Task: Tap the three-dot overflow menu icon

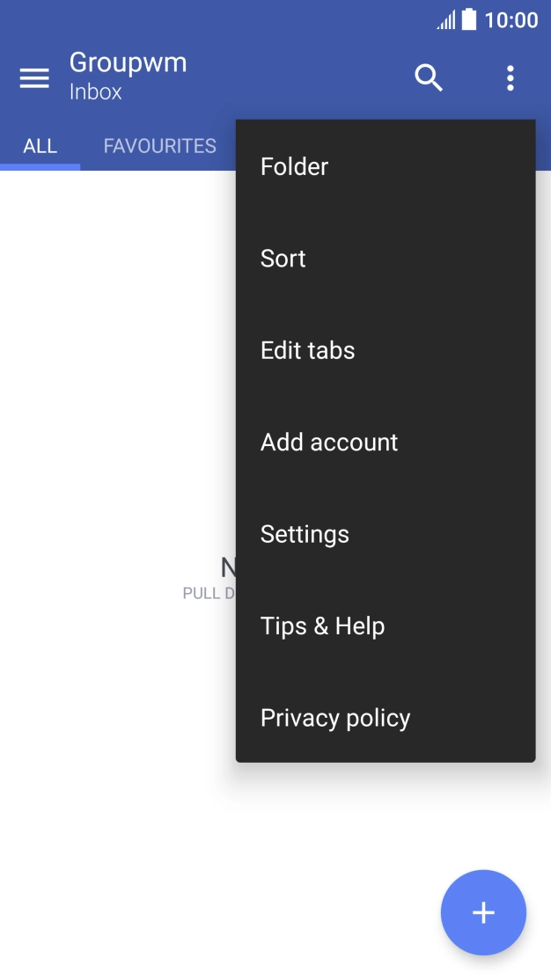Action: click(510, 77)
